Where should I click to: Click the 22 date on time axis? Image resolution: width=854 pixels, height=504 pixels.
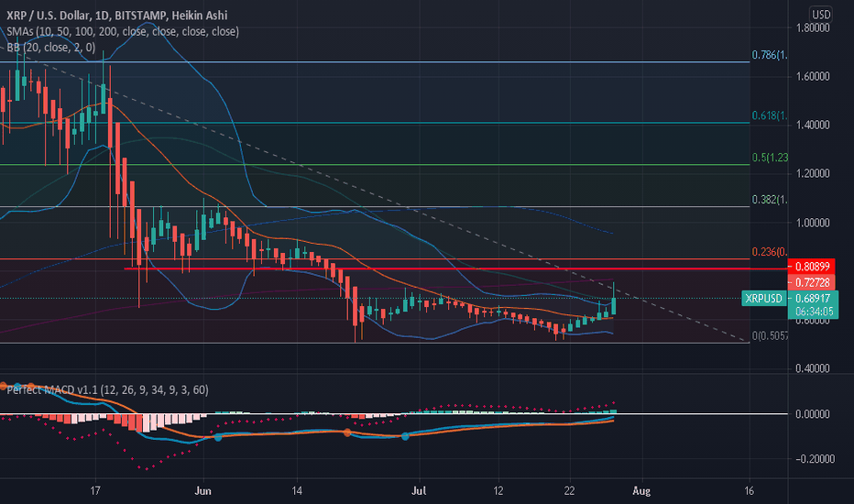[569, 491]
